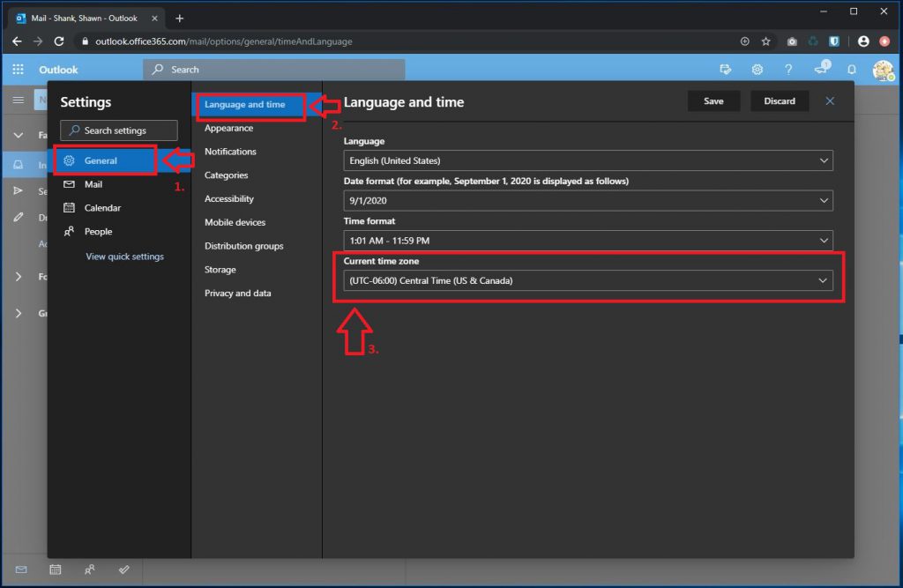This screenshot has width=903, height=588.
Task: Open a new browser tab
Action: click(x=180, y=19)
